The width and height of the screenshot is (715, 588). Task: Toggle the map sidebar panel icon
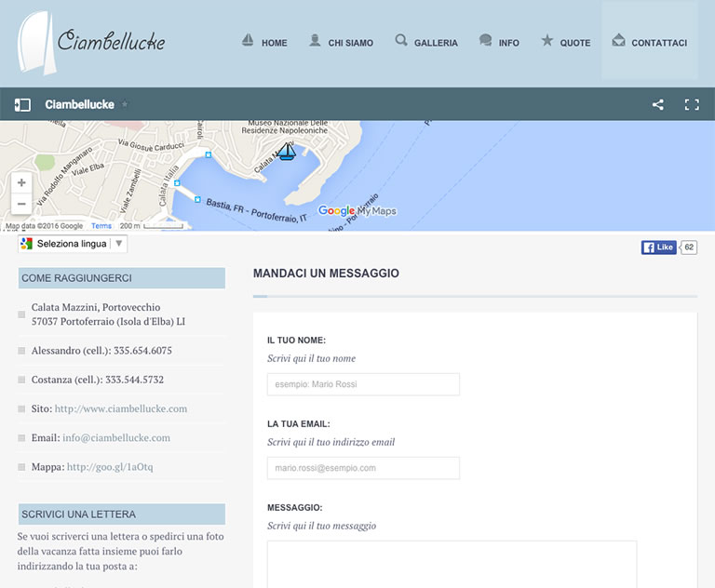[22, 105]
